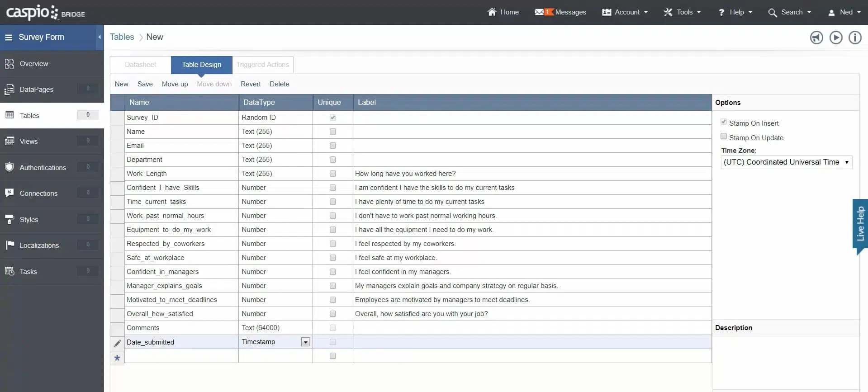868x392 pixels.
Task: Expand DataType dropdown for Date_submitted
Action: pyautogui.click(x=306, y=342)
